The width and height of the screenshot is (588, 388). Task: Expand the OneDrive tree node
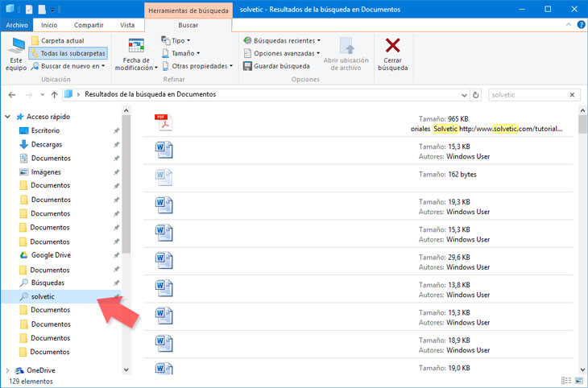[x=7, y=370]
